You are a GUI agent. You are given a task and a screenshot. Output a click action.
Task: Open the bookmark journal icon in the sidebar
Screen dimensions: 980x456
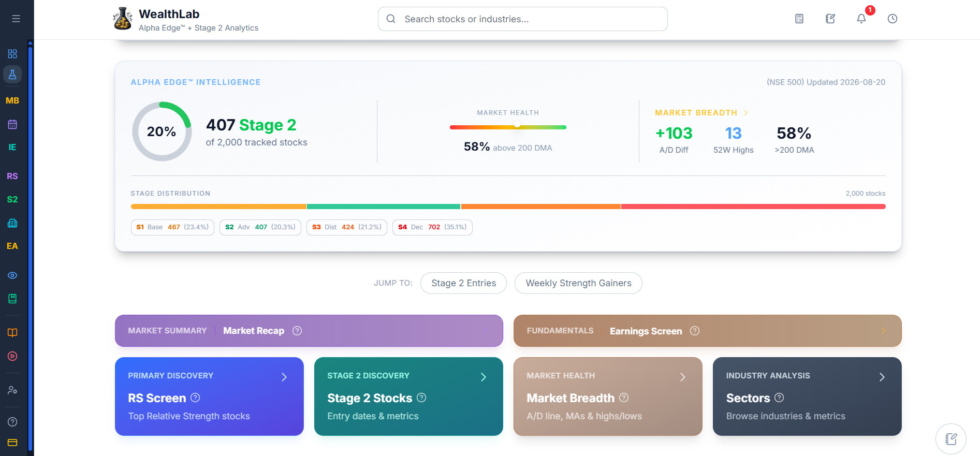[12, 298]
